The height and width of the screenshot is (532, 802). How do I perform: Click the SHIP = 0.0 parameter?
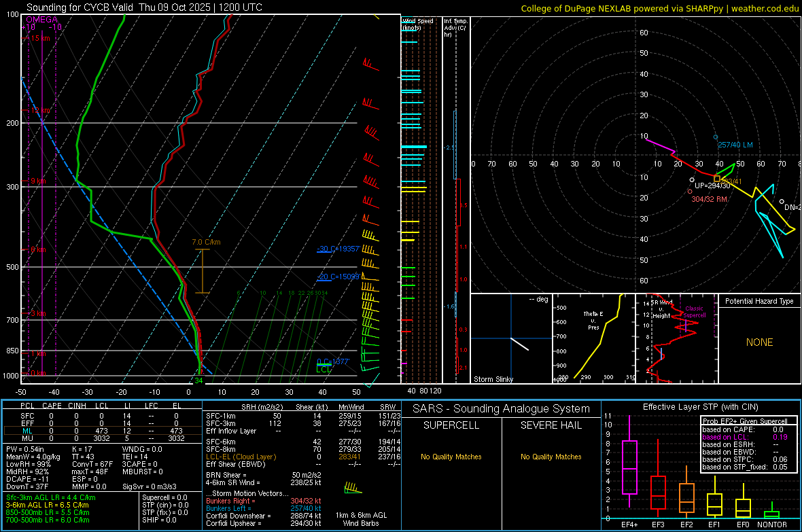(159, 520)
